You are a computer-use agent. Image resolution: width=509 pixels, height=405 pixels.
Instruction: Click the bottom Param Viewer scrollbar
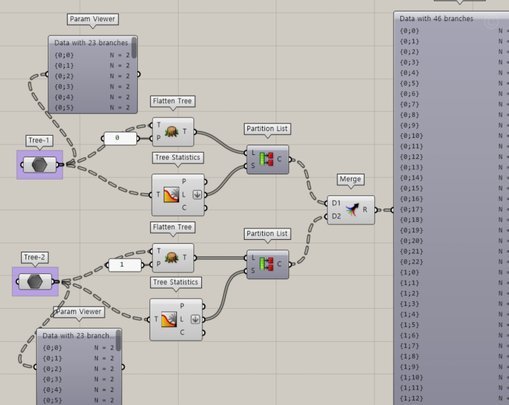click(118, 340)
